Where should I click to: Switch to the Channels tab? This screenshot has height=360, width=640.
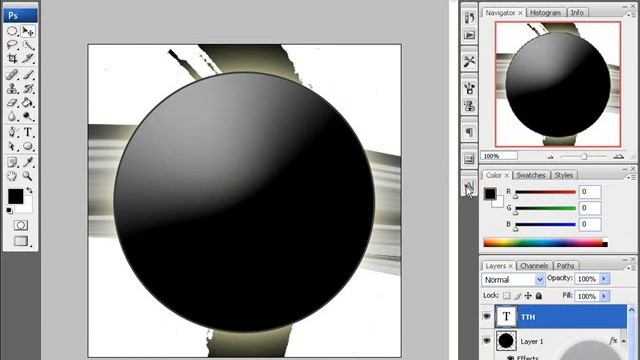click(x=534, y=266)
